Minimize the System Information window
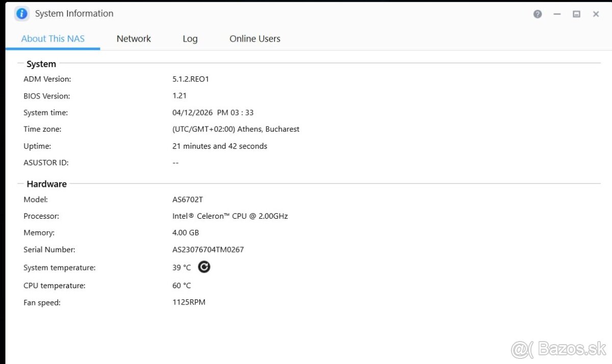The height and width of the screenshot is (364, 612). coord(557,14)
